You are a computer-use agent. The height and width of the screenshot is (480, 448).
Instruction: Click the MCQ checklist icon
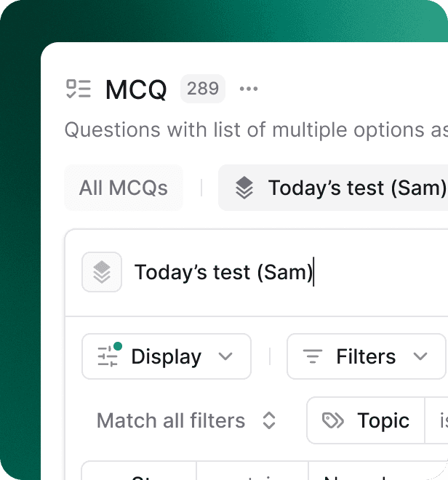point(79,89)
